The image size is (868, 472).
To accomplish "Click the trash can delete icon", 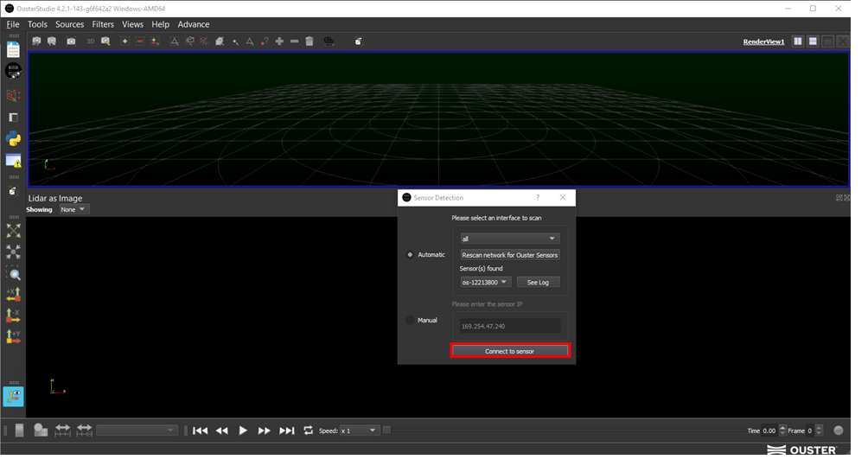I will tap(310, 41).
